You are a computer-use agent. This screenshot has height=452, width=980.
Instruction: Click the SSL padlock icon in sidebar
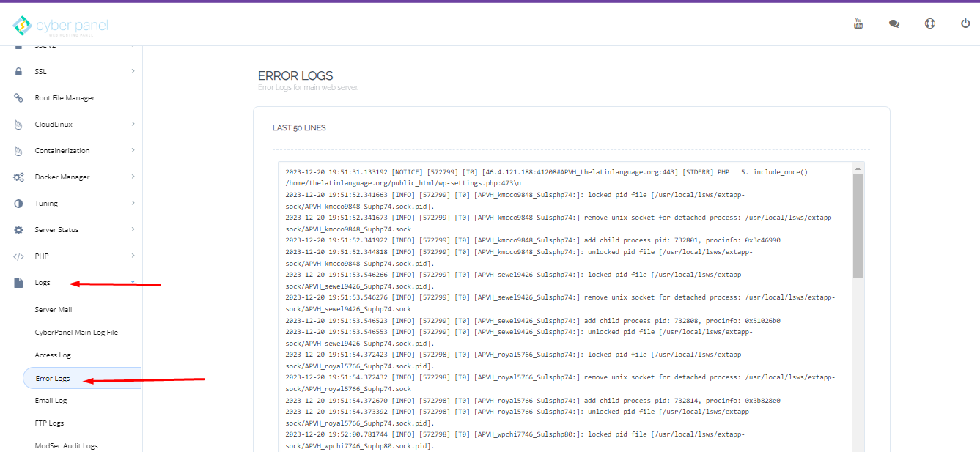pyautogui.click(x=18, y=71)
